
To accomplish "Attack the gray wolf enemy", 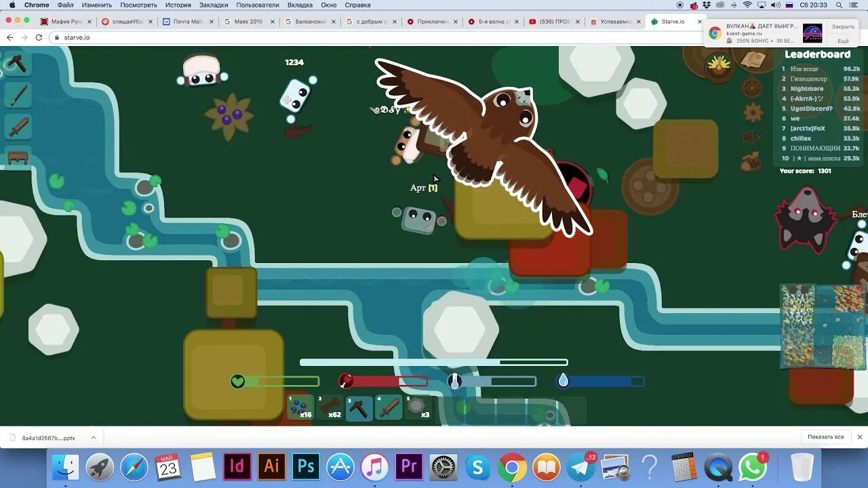I will click(804, 219).
